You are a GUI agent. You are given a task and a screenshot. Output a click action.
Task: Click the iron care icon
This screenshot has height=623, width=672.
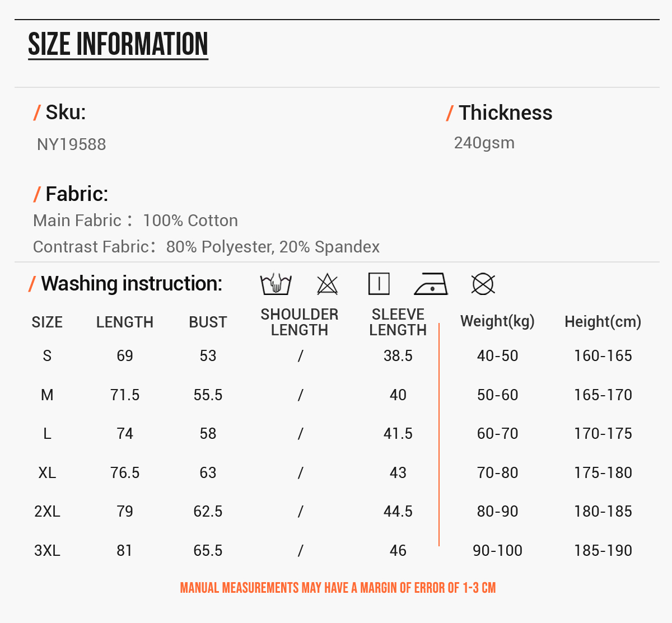[431, 284]
